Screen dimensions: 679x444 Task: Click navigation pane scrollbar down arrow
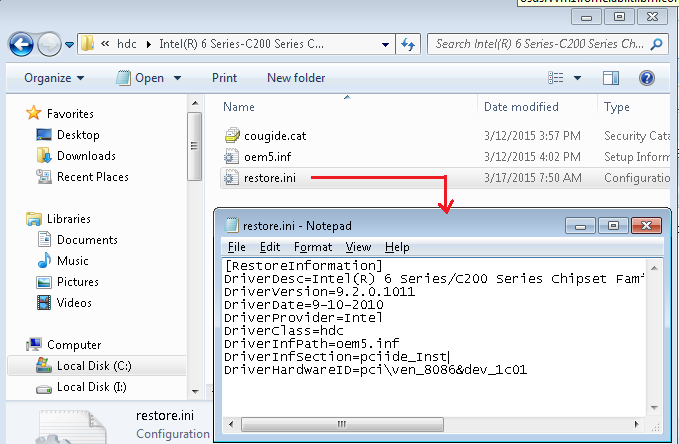[195, 392]
